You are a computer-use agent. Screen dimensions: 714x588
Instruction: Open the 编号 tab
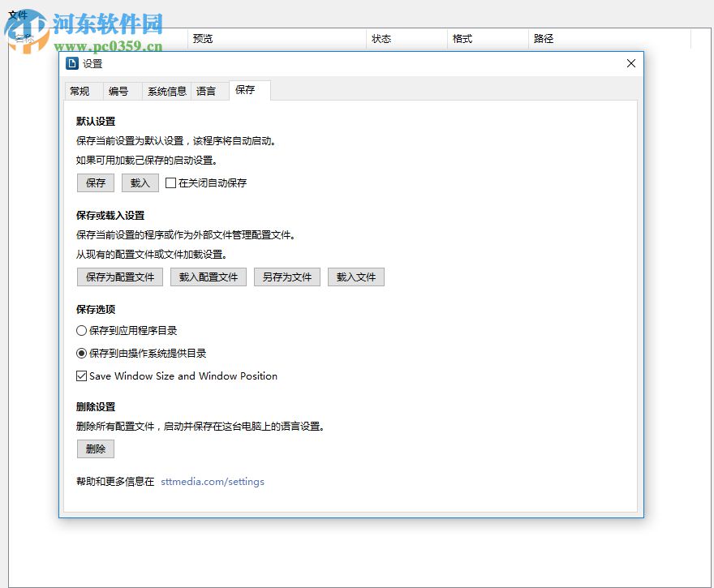click(x=120, y=91)
